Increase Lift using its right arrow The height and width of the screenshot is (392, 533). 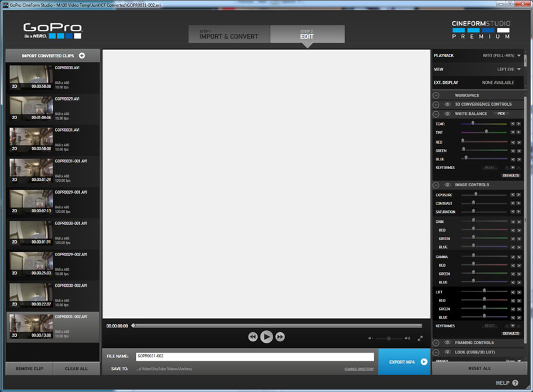518,292
